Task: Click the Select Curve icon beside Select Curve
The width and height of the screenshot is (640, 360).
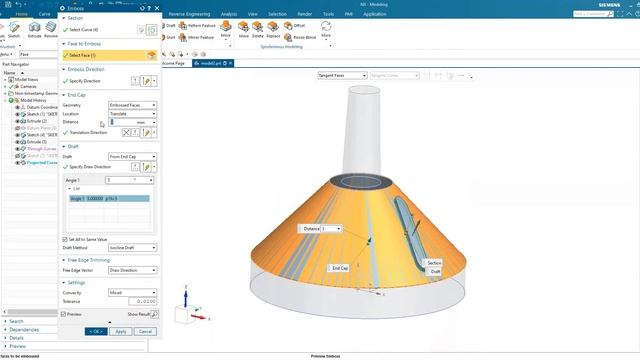Action: tap(151, 30)
